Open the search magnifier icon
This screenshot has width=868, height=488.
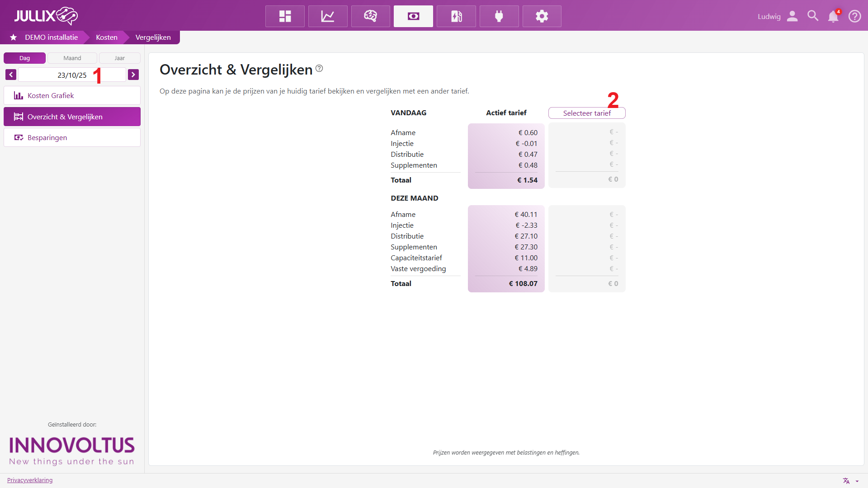click(x=813, y=16)
